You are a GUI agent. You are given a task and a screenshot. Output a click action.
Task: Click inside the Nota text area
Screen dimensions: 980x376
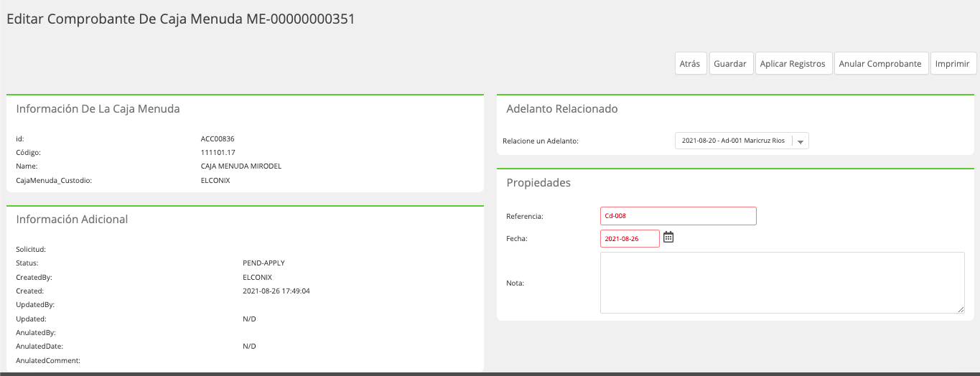coord(782,283)
